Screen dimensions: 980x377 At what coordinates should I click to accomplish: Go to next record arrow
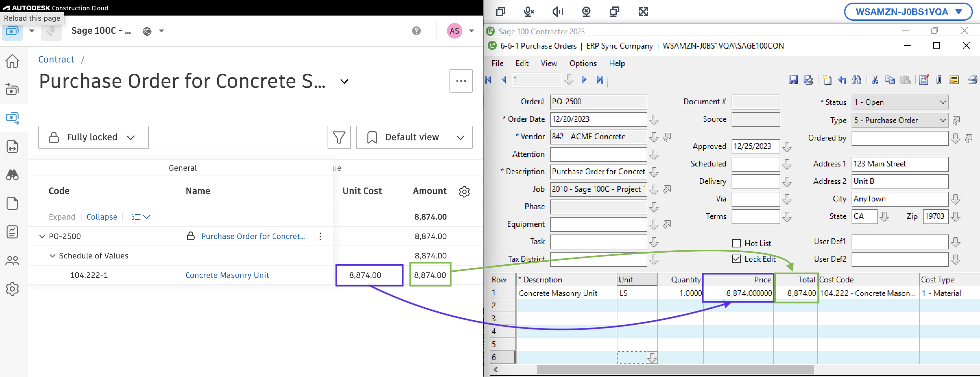coord(584,80)
